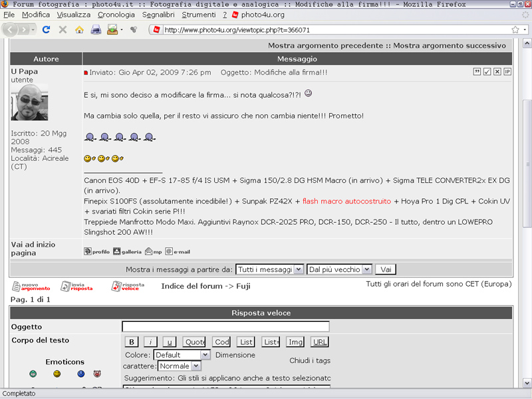Click the home icon in the toolbar
532x399 pixels.
click(x=79, y=29)
